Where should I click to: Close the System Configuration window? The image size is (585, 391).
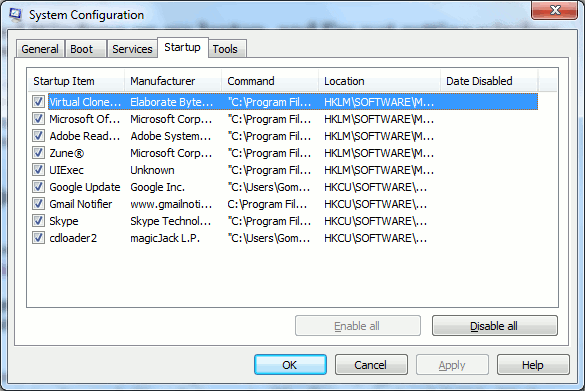click(x=555, y=10)
